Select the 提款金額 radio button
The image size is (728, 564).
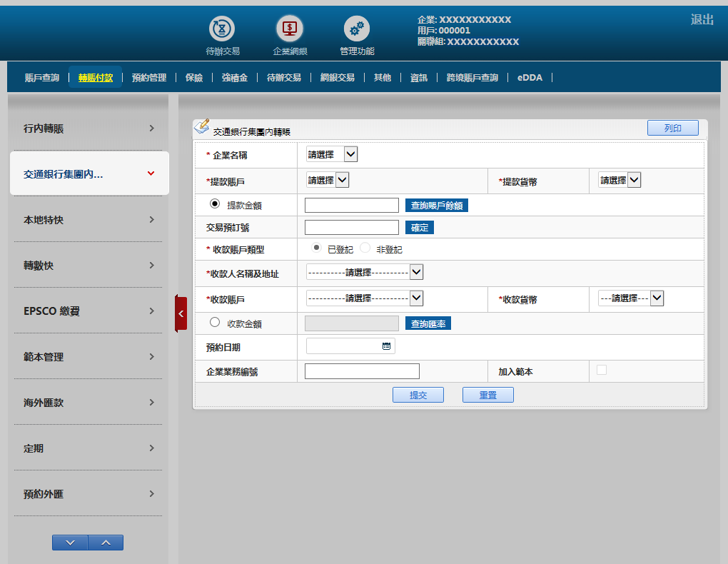(215, 204)
